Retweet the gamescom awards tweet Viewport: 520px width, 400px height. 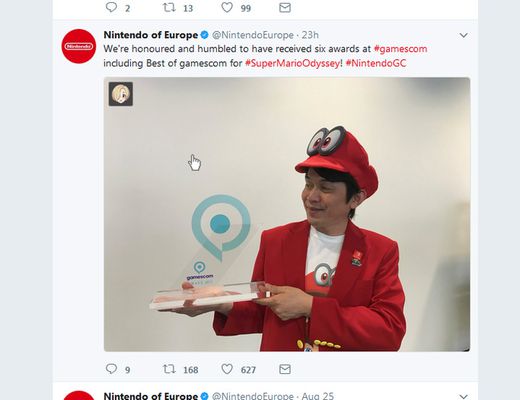pyautogui.click(x=169, y=369)
